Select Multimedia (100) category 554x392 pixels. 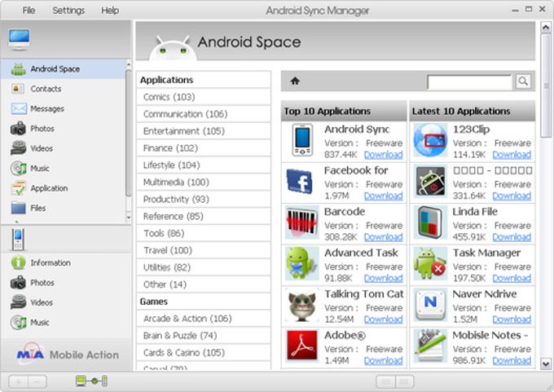coord(204,182)
